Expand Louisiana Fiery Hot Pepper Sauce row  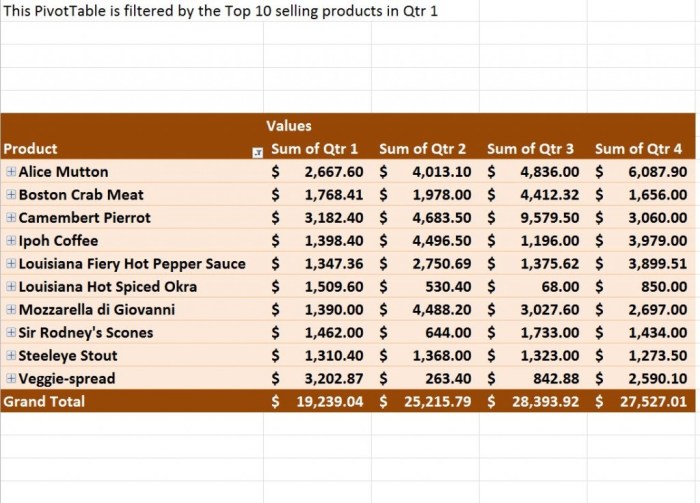click(x=11, y=263)
